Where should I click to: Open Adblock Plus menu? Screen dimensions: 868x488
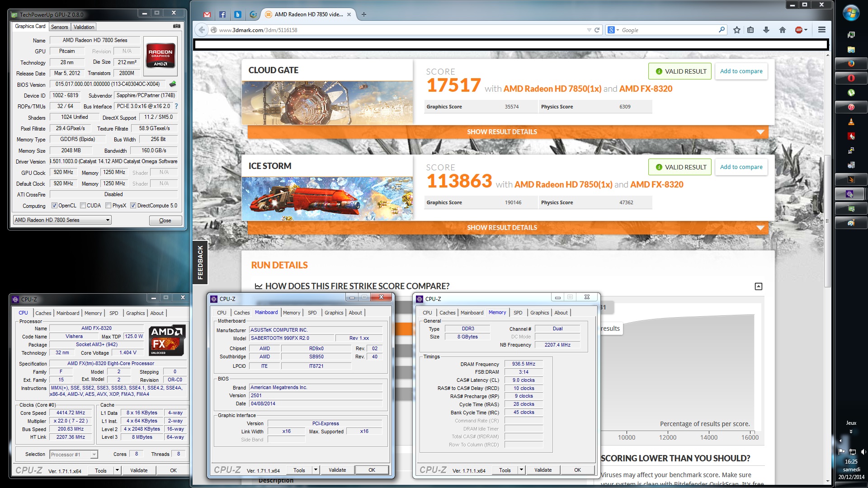[x=801, y=30]
